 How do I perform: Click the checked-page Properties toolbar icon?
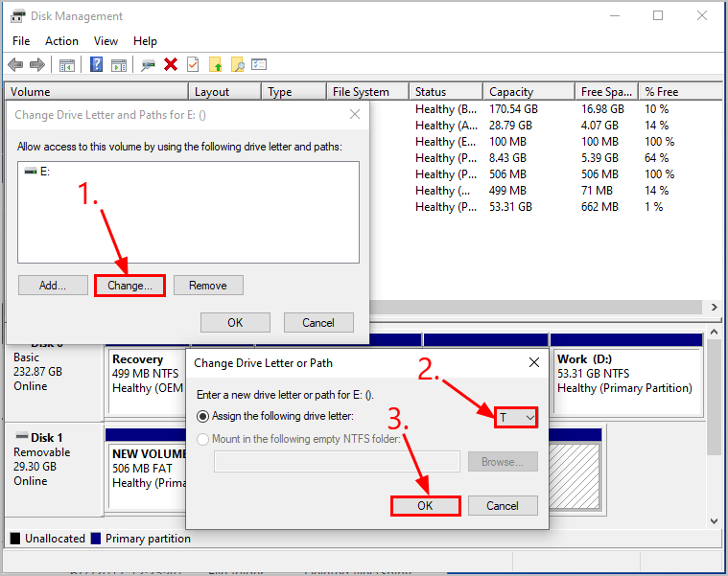coord(193,64)
